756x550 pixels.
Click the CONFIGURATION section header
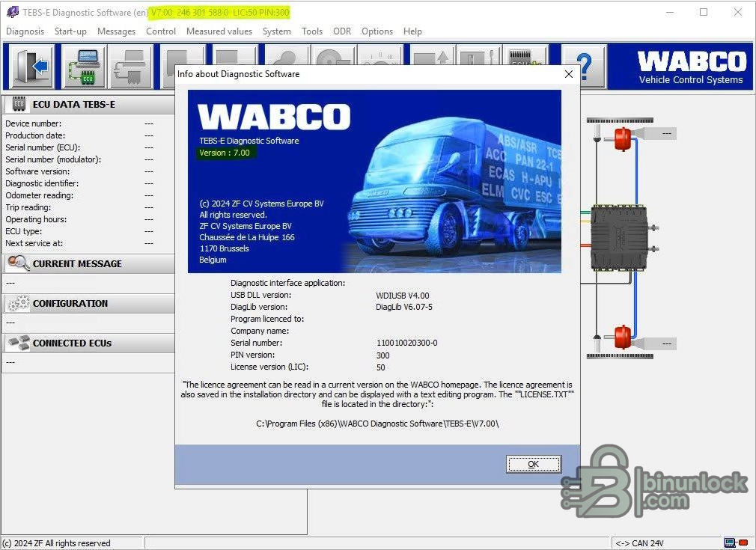click(x=89, y=304)
